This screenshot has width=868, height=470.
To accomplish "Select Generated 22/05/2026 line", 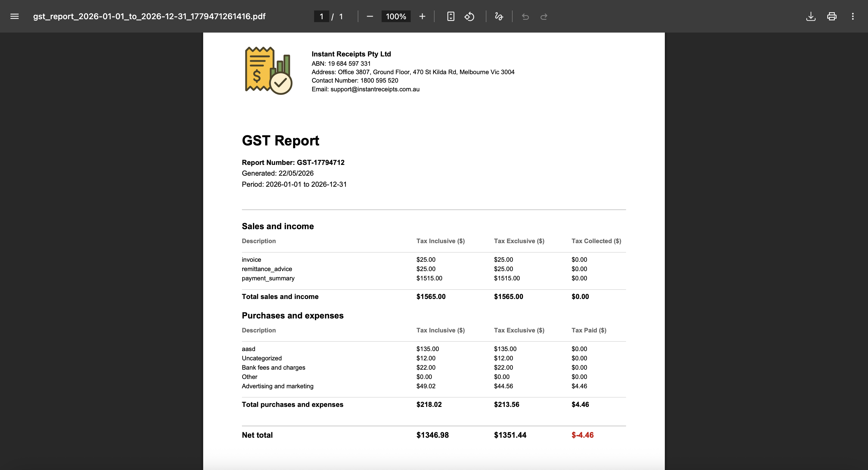I will (278, 173).
